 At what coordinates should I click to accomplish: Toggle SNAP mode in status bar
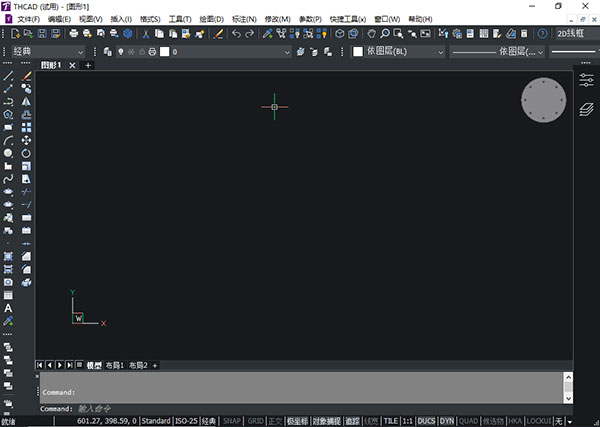point(232,421)
